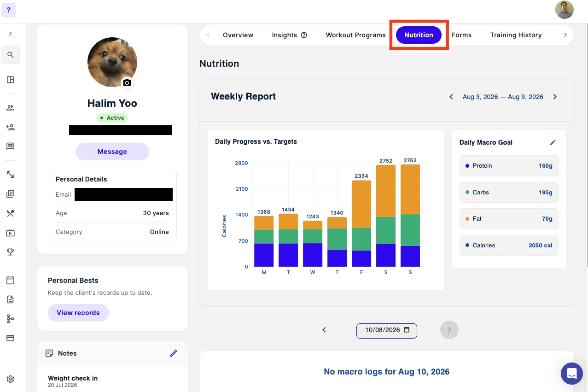The height and width of the screenshot is (392, 588).
Task: Open the workflow tree icon in sidebar
Action: coord(10,319)
